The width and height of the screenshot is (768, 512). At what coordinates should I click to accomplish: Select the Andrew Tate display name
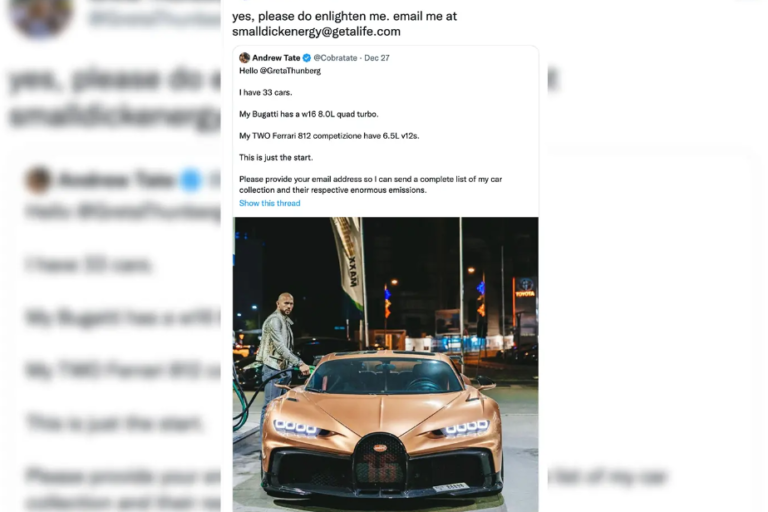click(276, 58)
